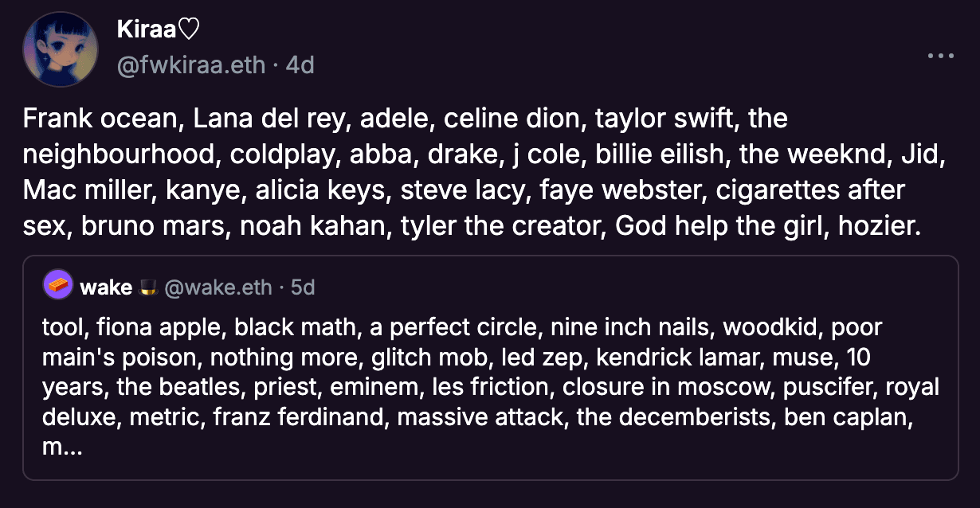Click the words "Frank ocean" in Kiraa's post
Viewport: 980px width, 508px height.
[x=104, y=119]
